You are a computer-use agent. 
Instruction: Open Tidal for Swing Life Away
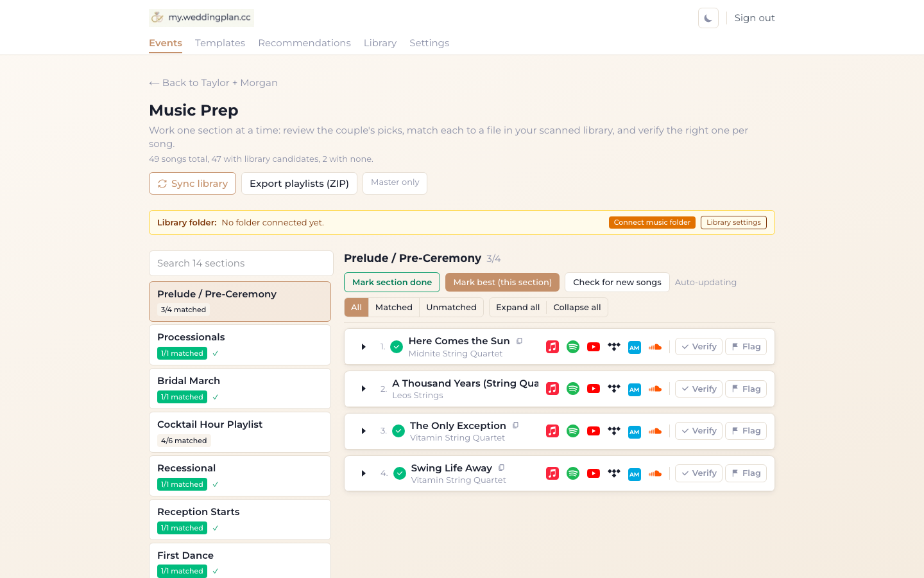pos(614,473)
